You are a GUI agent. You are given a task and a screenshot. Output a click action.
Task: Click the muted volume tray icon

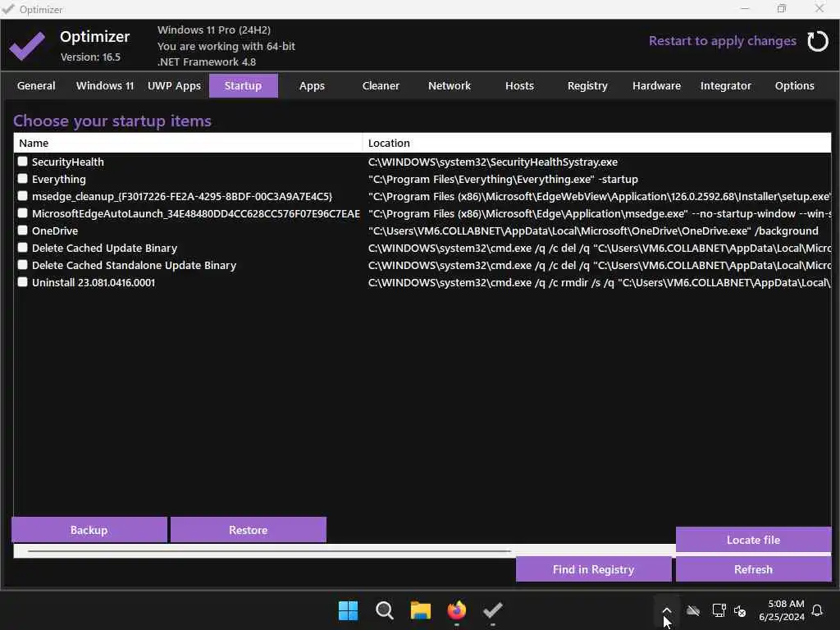pos(740,610)
